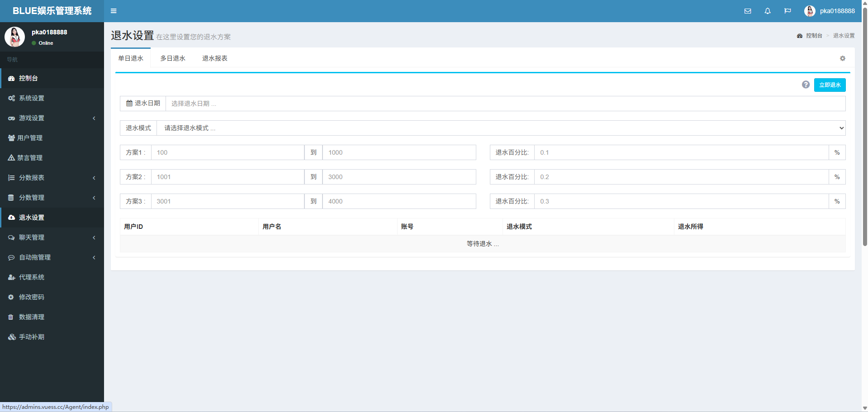Click the 退水日期 date input field

coord(505,104)
